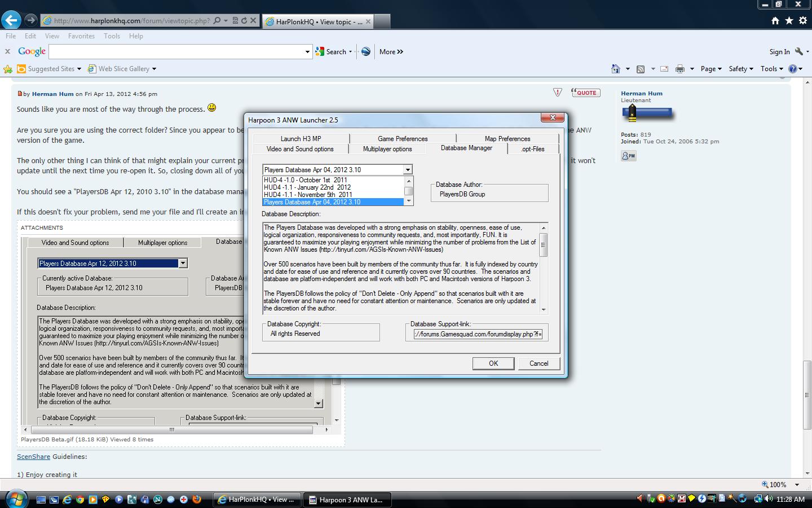Click Cancel in the launcher dialog

[539, 364]
